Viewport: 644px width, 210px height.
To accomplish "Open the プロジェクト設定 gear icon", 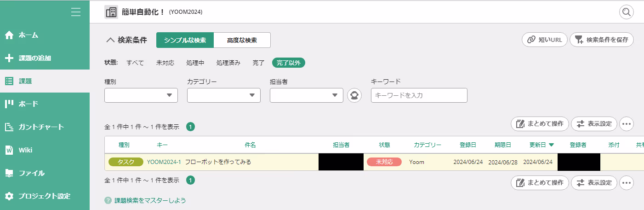I will click(9, 196).
